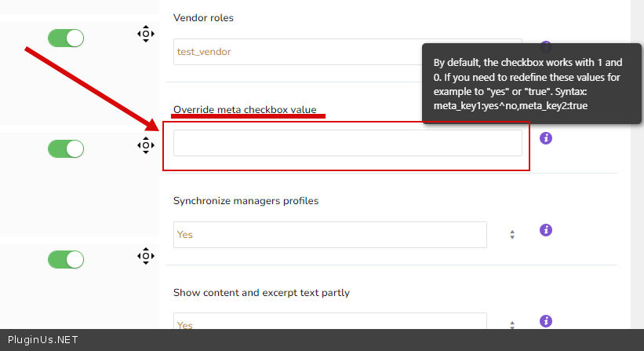Screen dimensions: 644x351
Task: Click the empty Override meta checkbox value field
Action: (347, 143)
